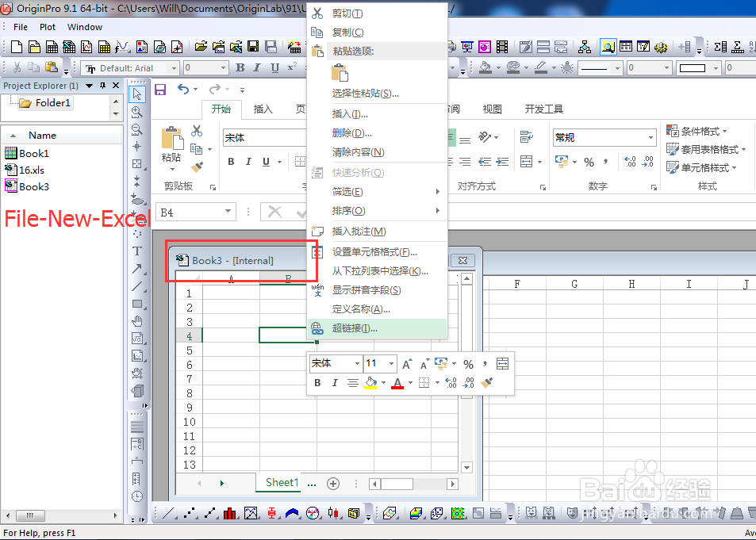Toggle Bold in Origin format toolbar
The height and width of the screenshot is (540, 756).
[x=240, y=68]
